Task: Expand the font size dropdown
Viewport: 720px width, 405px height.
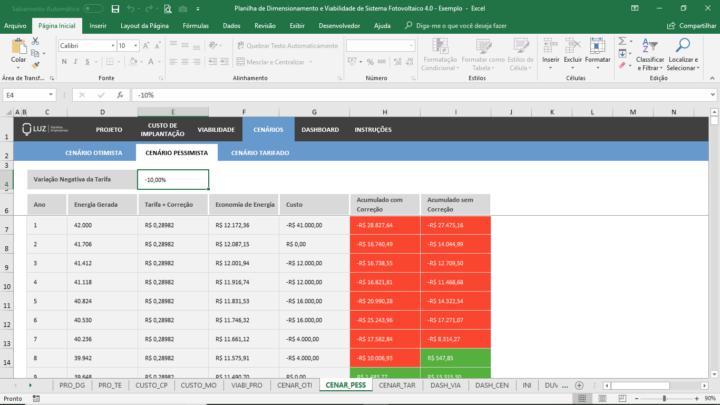Action: (136, 46)
